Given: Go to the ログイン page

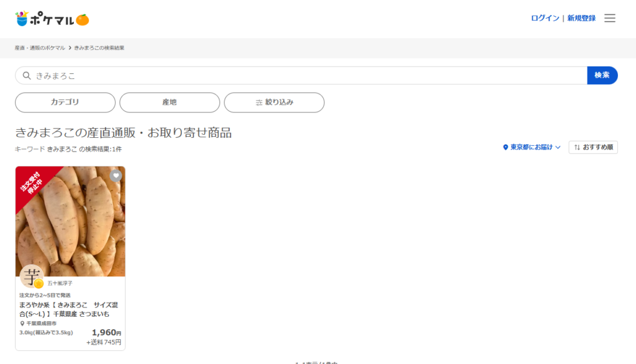Looking at the screenshot, I should [545, 18].
